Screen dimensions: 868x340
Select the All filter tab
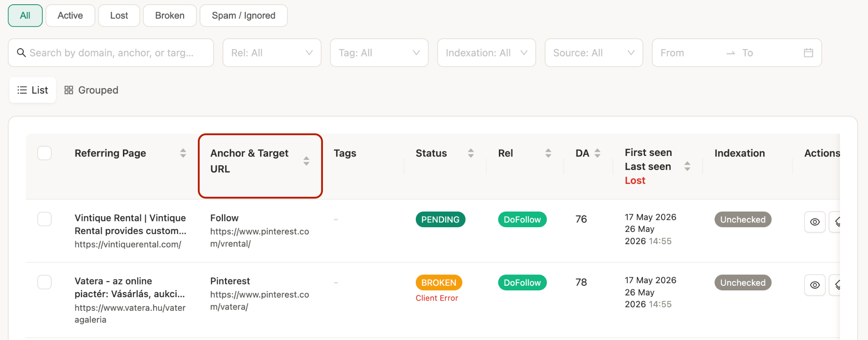coord(25,16)
